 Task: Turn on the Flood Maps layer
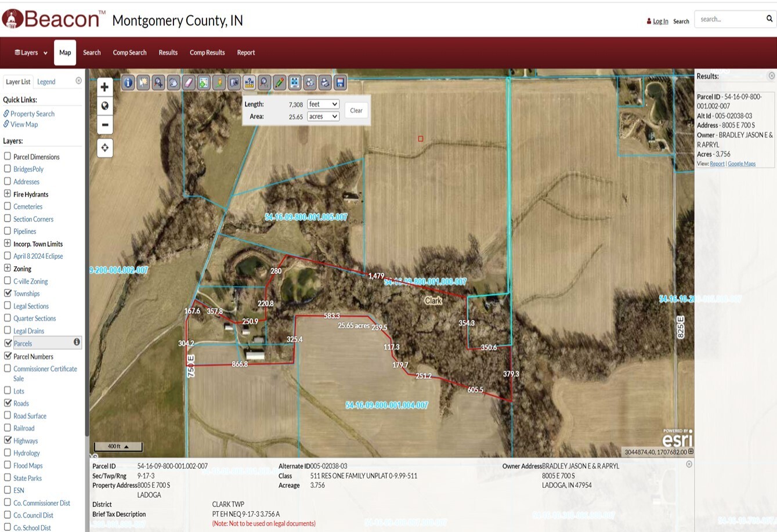coord(8,465)
